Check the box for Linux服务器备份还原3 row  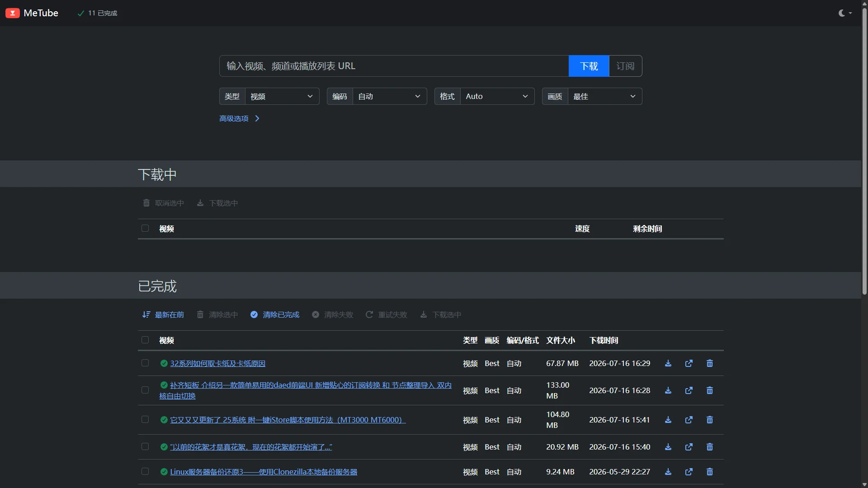tap(145, 471)
